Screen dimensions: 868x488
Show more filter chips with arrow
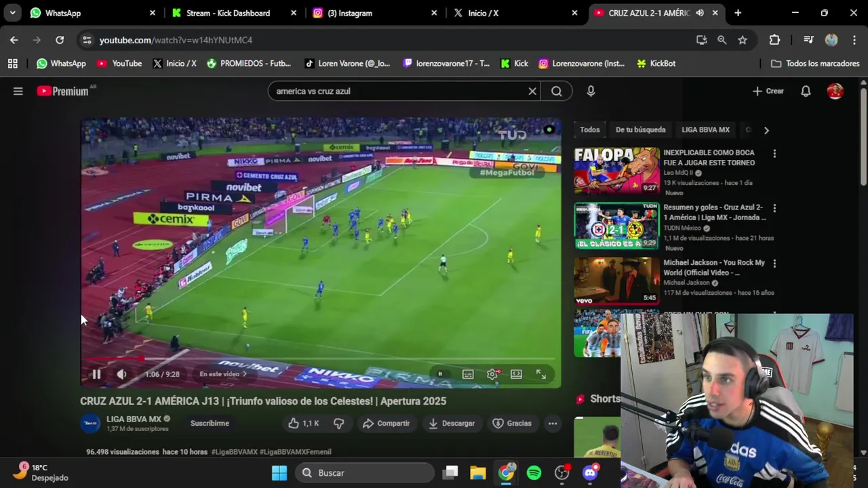[x=766, y=130]
